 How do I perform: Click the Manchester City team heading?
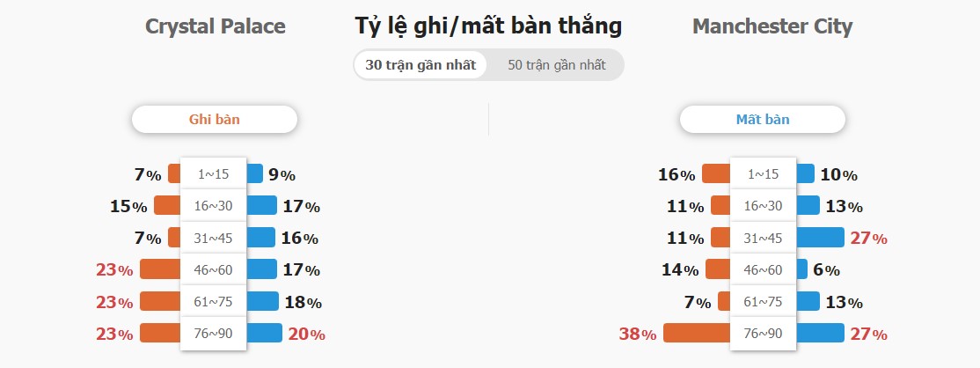point(772,26)
